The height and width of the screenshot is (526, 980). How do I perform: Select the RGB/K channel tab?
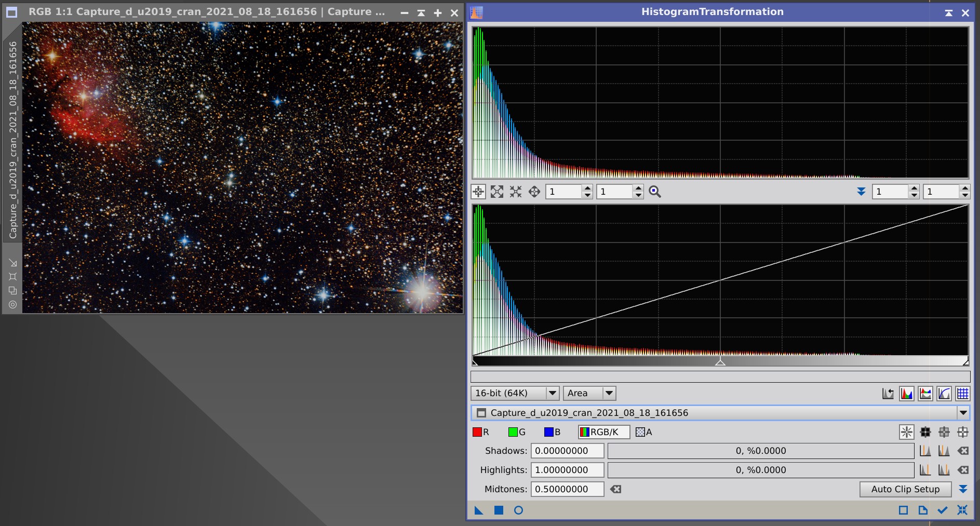click(x=603, y=432)
